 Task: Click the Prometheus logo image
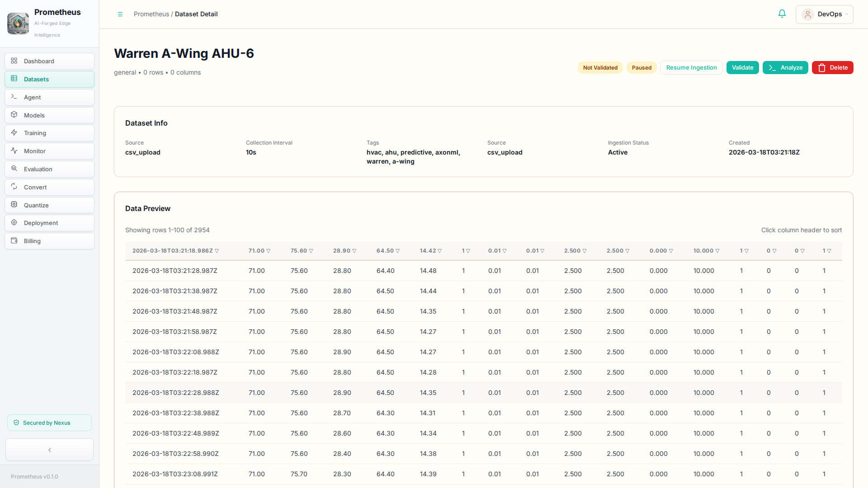(x=18, y=23)
